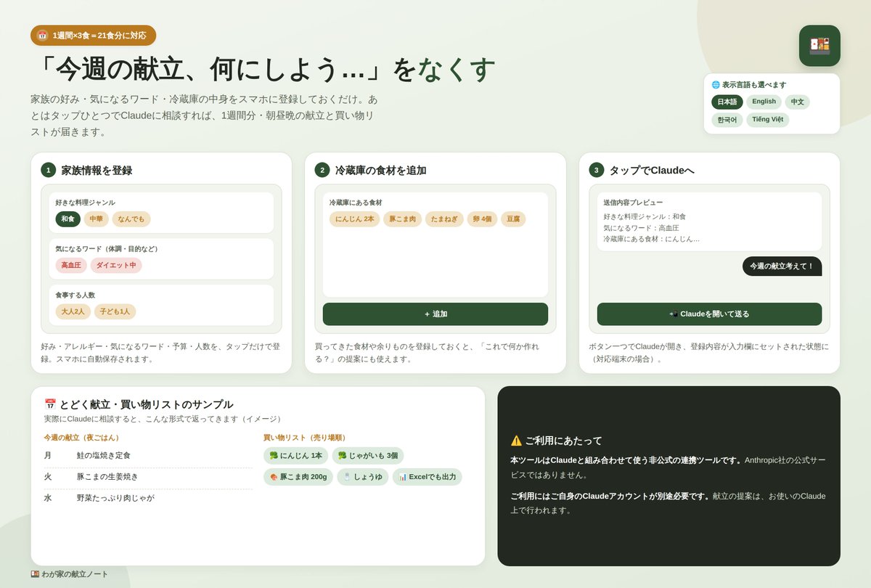This screenshot has height=588, width=871.
Task: Toggle the 中華 cuisine chip
Action: (x=96, y=219)
